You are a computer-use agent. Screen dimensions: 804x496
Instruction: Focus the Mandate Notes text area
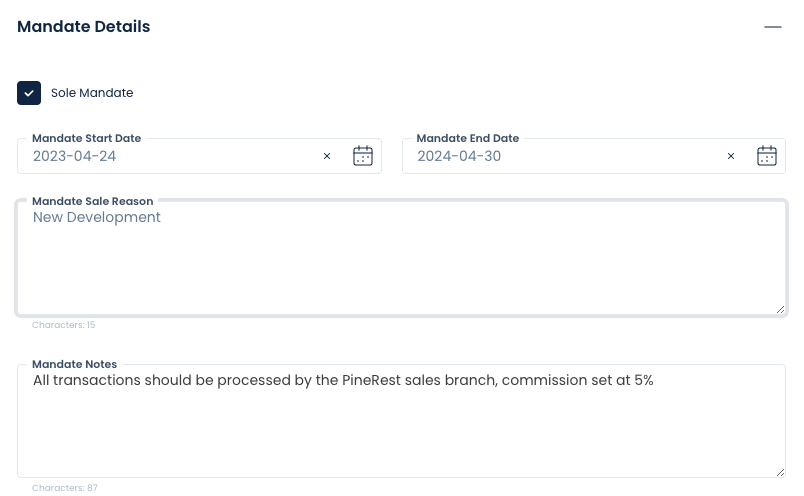401,421
